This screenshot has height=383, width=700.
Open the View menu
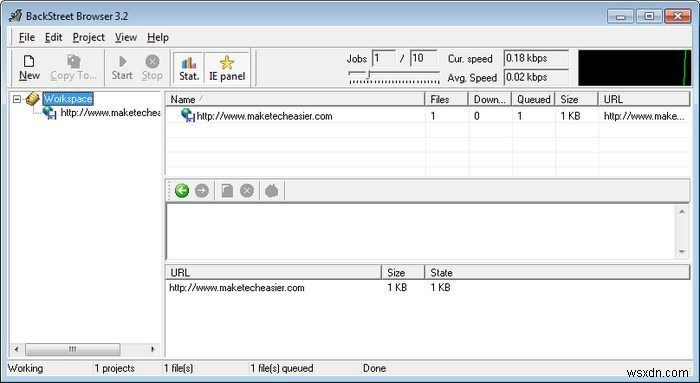click(x=126, y=37)
